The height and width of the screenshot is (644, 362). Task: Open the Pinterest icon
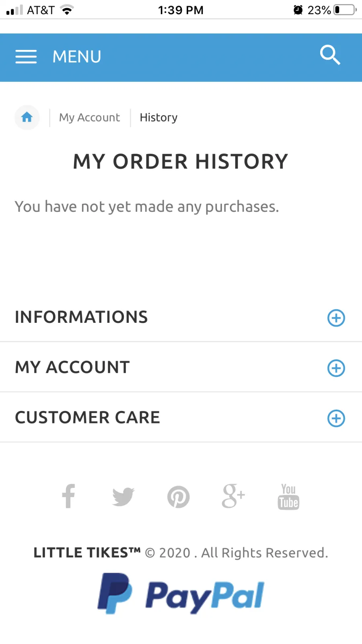(x=178, y=497)
